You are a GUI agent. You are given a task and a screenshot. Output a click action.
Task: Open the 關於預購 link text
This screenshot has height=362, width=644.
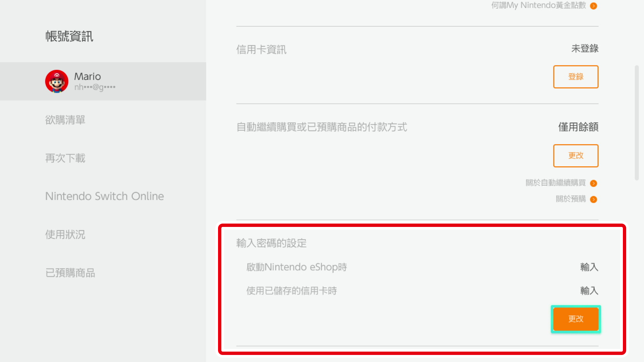(x=571, y=199)
